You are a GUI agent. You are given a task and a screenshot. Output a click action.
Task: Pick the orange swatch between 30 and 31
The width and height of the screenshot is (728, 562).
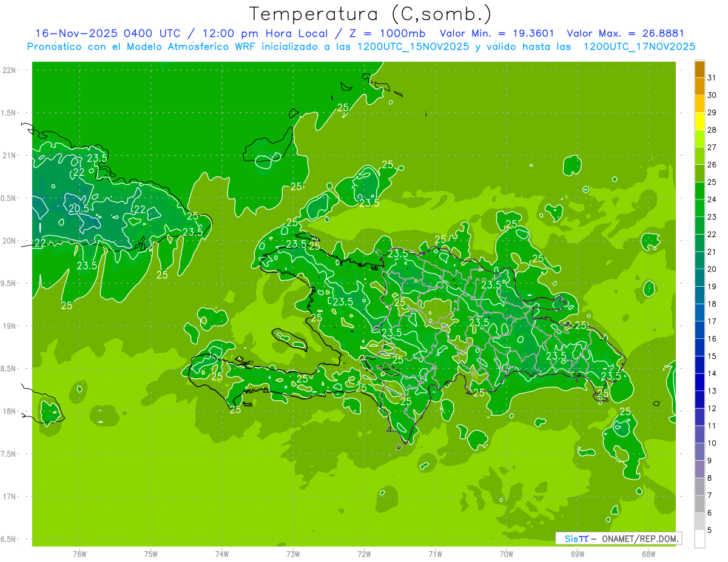(x=699, y=87)
